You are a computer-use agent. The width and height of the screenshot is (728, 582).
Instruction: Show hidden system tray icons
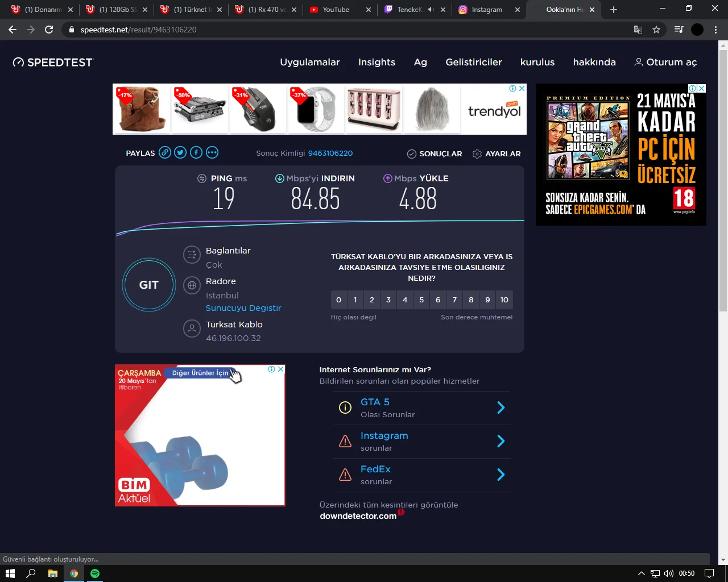click(x=642, y=573)
